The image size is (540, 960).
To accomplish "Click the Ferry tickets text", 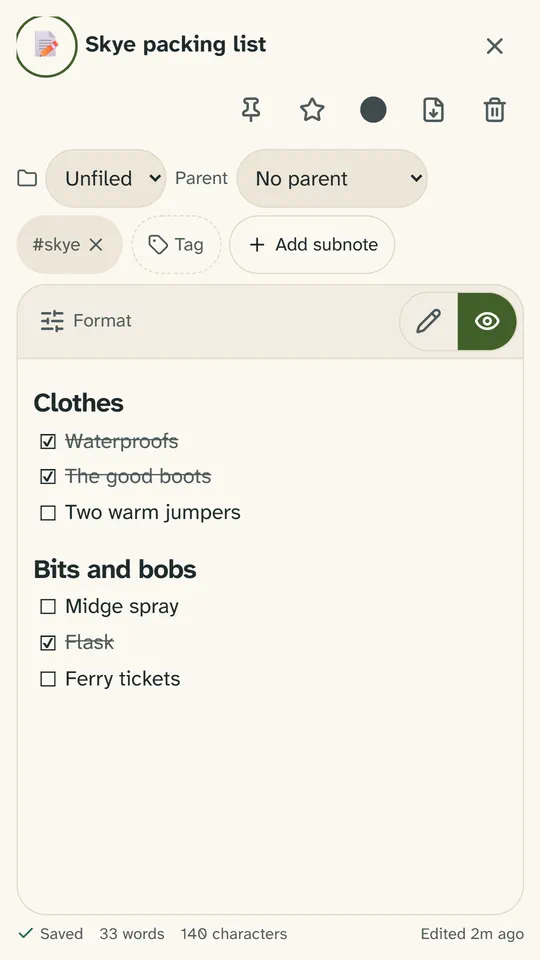I will (x=122, y=679).
